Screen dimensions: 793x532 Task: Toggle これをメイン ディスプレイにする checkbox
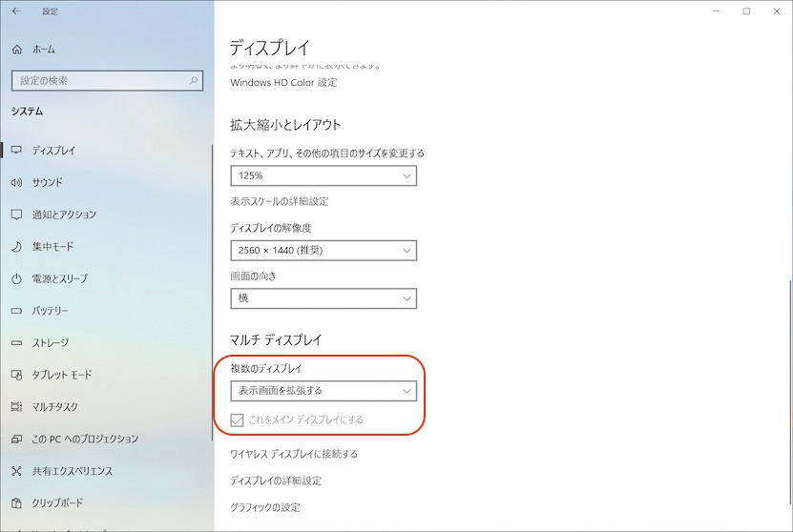tap(237, 419)
